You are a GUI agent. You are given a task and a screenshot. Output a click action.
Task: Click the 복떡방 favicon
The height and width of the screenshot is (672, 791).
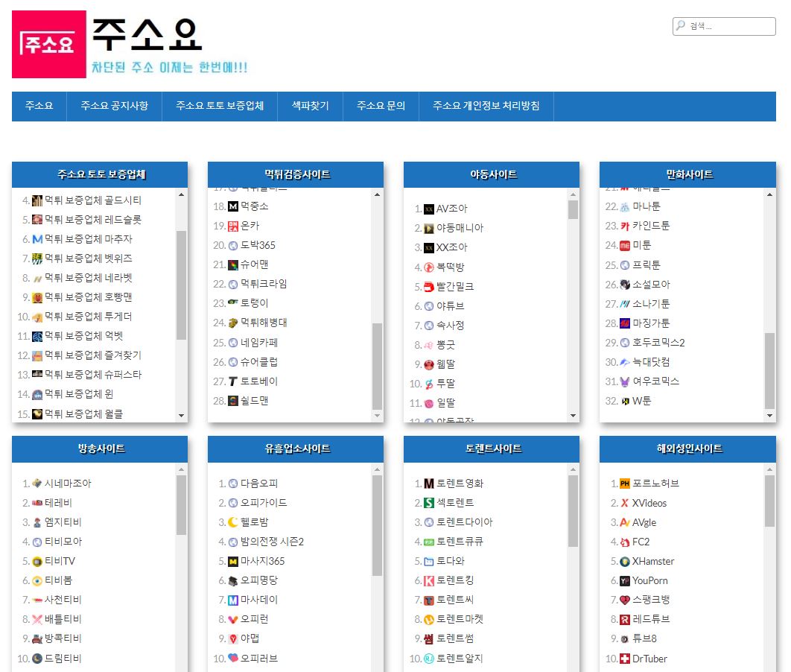coord(429,267)
